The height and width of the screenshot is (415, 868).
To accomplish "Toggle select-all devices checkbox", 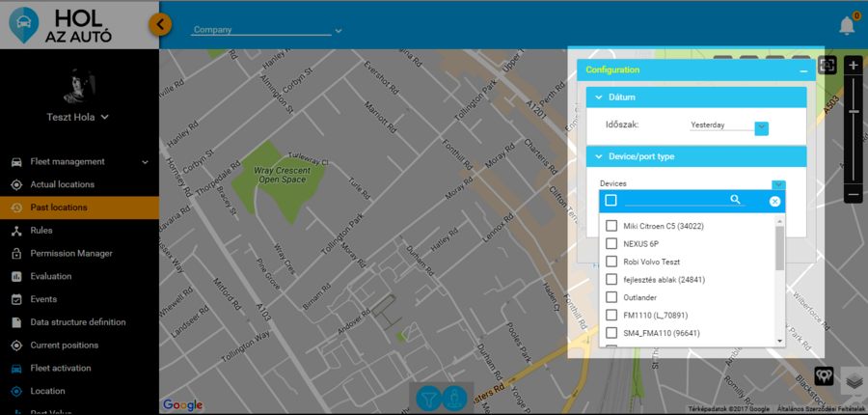I will click(610, 200).
